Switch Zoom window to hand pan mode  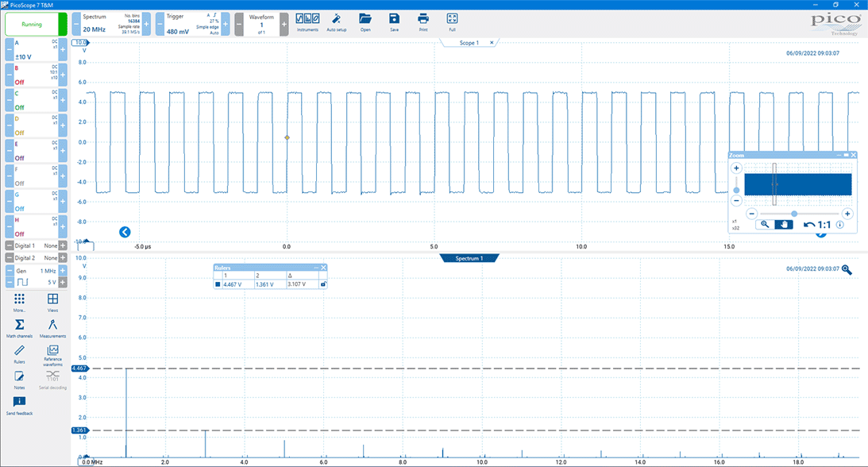[x=784, y=225]
